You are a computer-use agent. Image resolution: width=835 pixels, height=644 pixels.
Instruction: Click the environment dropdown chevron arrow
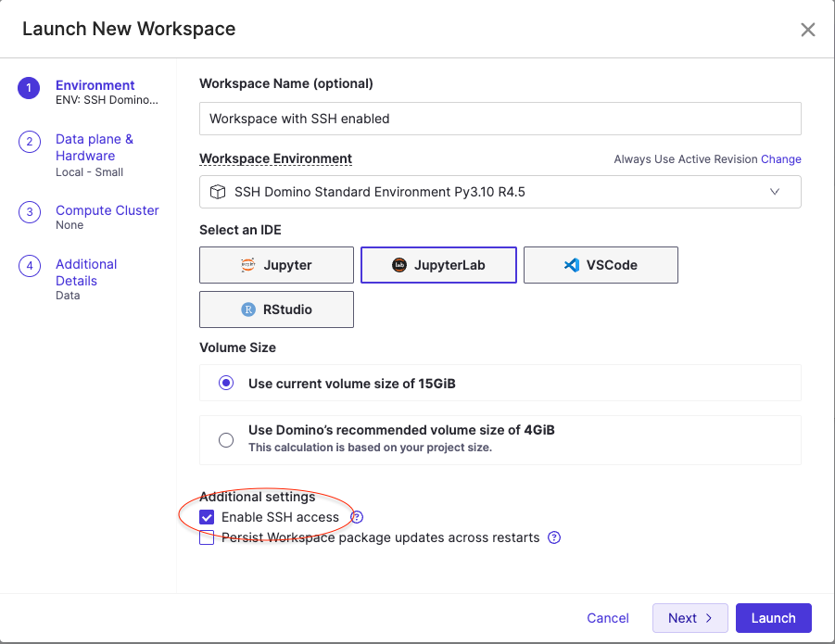[x=775, y=192]
